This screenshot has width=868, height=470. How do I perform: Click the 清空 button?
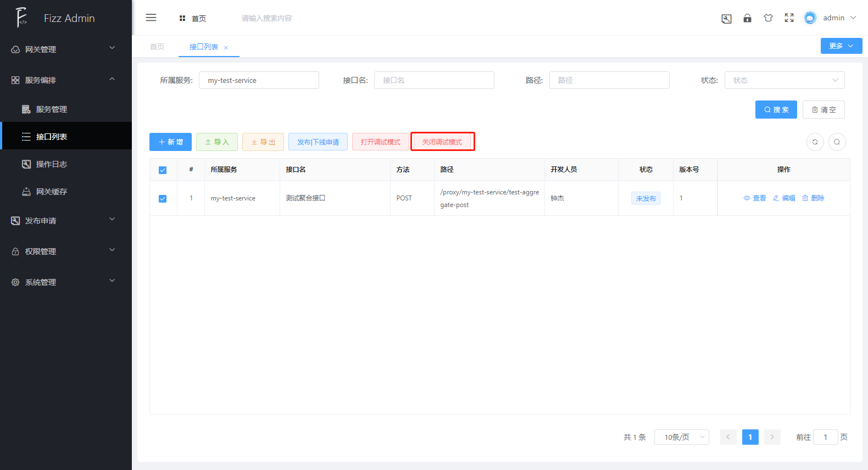tap(824, 109)
